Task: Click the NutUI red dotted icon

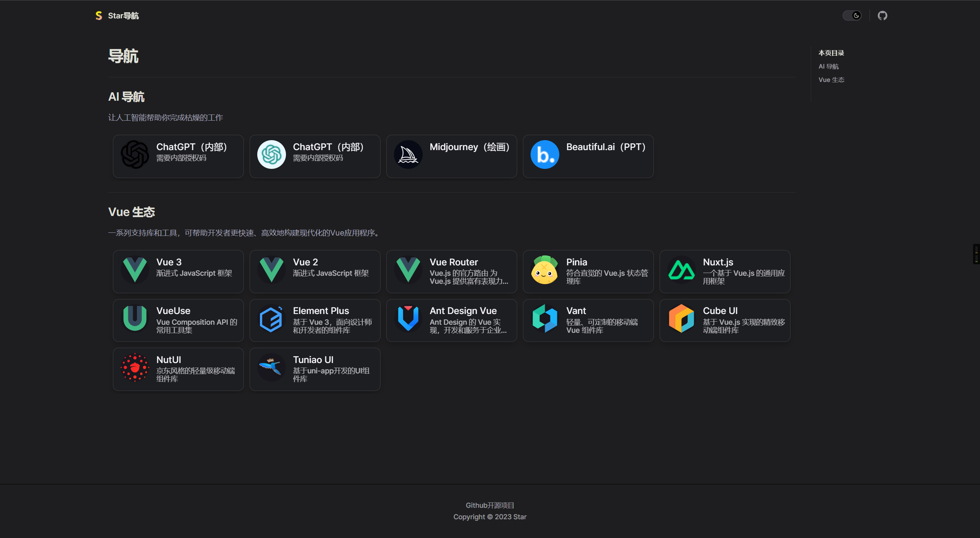Action: (135, 368)
